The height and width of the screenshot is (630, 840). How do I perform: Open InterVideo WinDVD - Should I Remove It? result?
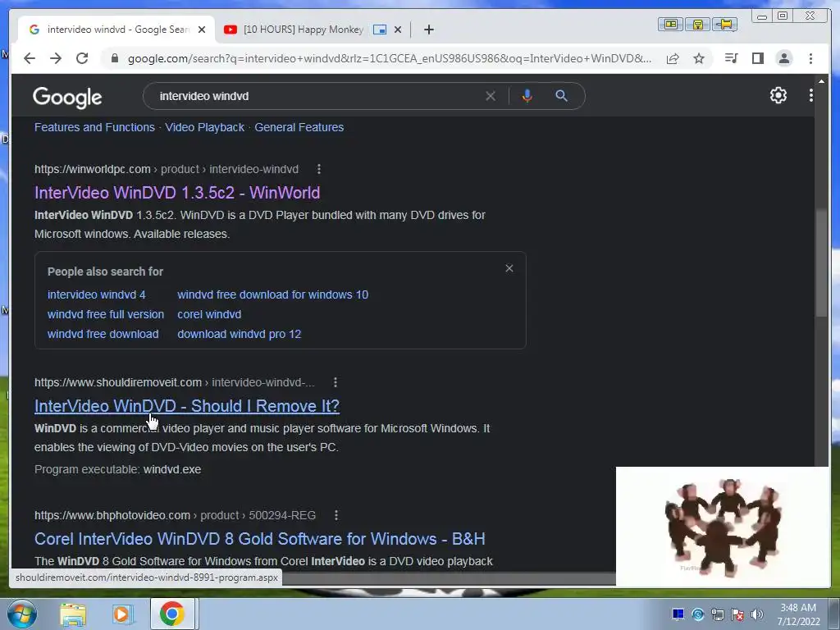tap(187, 406)
